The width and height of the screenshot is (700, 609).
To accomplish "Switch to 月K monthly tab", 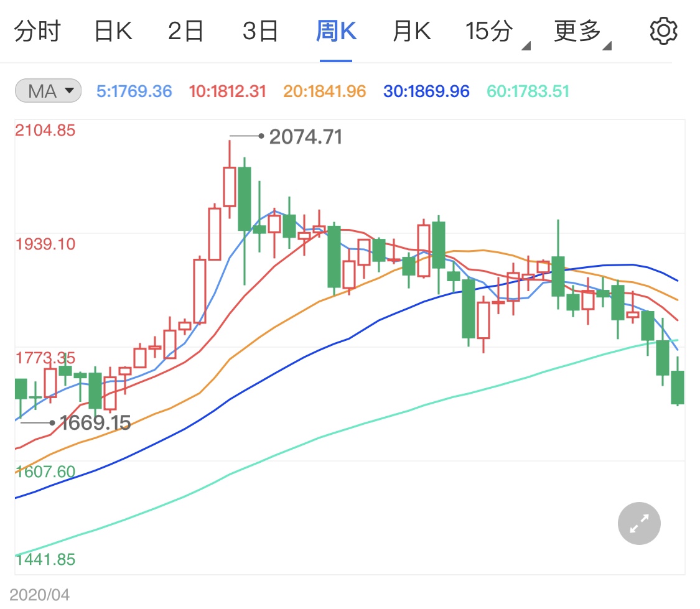I will point(412,31).
